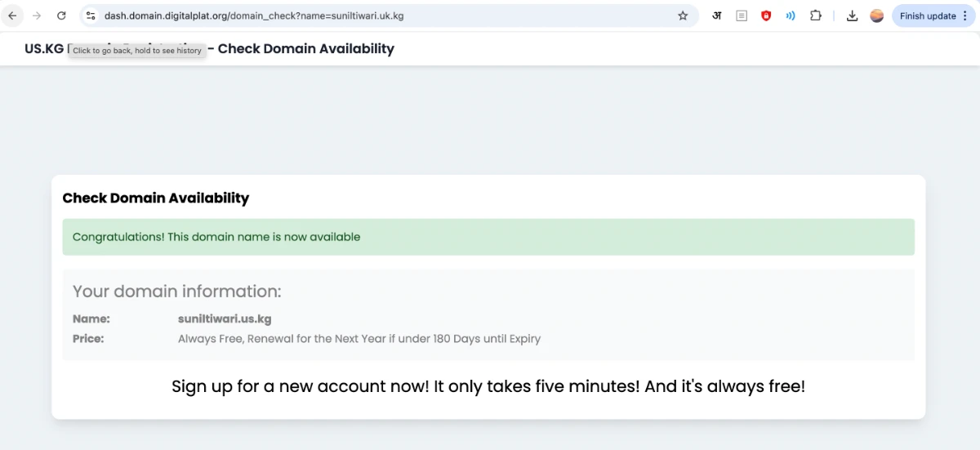980x450 pixels.
Task: Focus the address bar URL field
Action: [384, 16]
